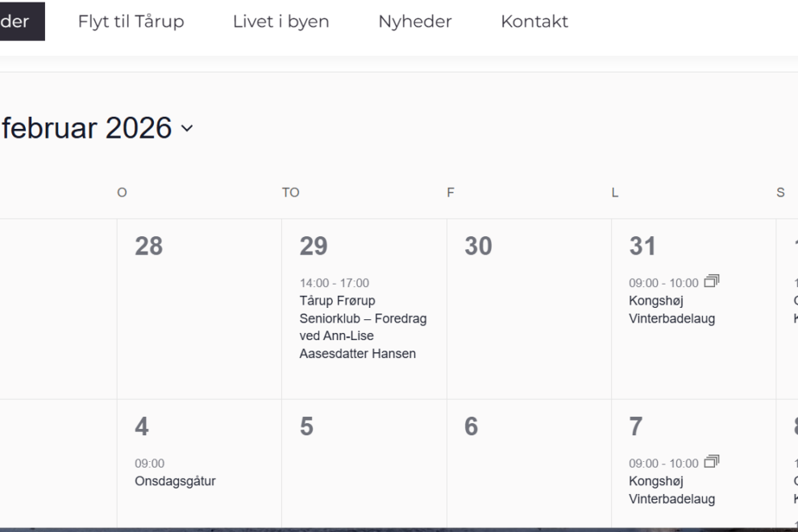Open the Tårup Frørup Seniorklub Foredrag event
Image resolution: width=798 pixels, height=532 pixels.
click(x=363, y=327)
